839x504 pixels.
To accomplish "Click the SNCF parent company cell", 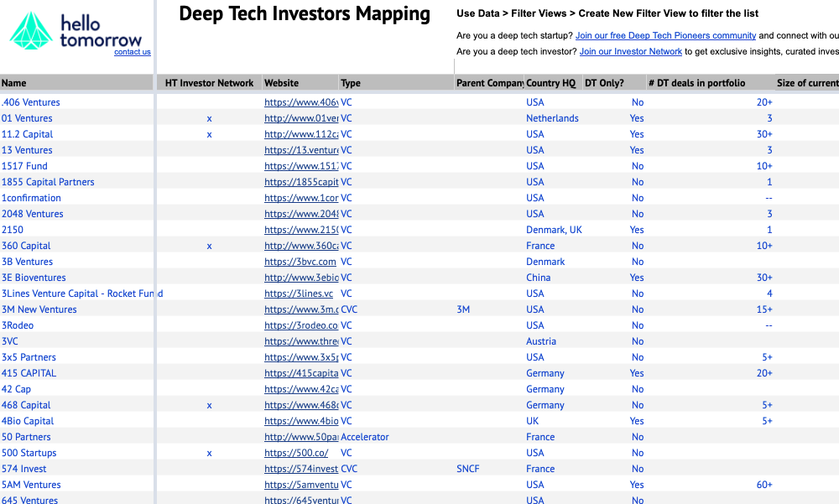I will click(x=468, y=469).
